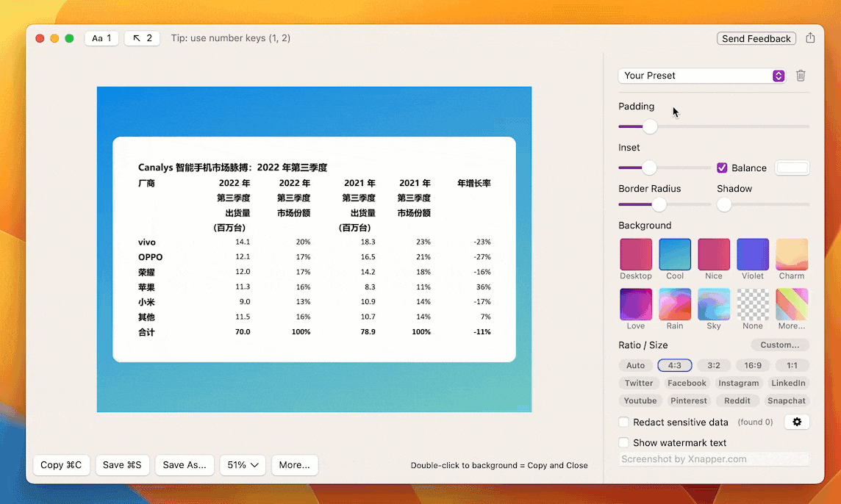Select the None transparent background
The image size is (841, 504).
pyautogui.click(x=753, y=304)
